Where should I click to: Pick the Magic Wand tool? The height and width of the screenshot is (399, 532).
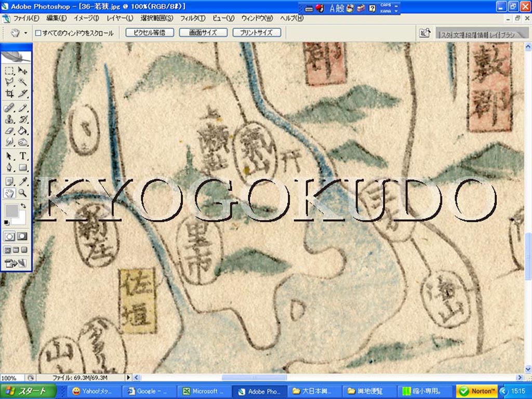pyautogui.click(x=22, y=82)
